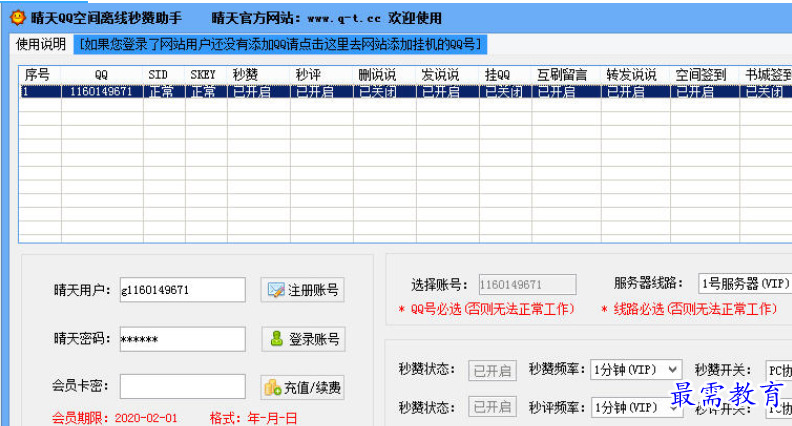Click the 秒评 column header
Viewport: 792px width, 426px height.
321,75
